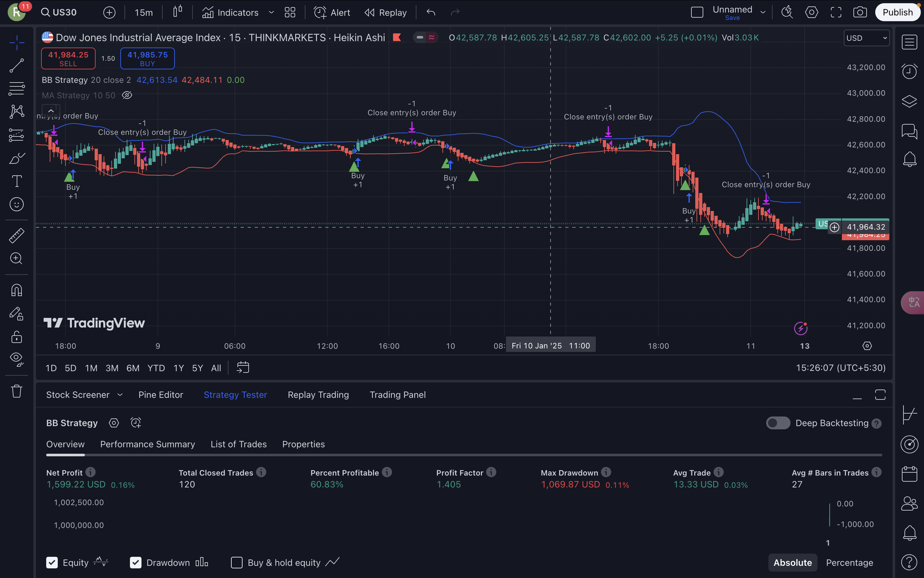
Task: Toggle lock all drawing tools
Action: [x=17, y=337]
